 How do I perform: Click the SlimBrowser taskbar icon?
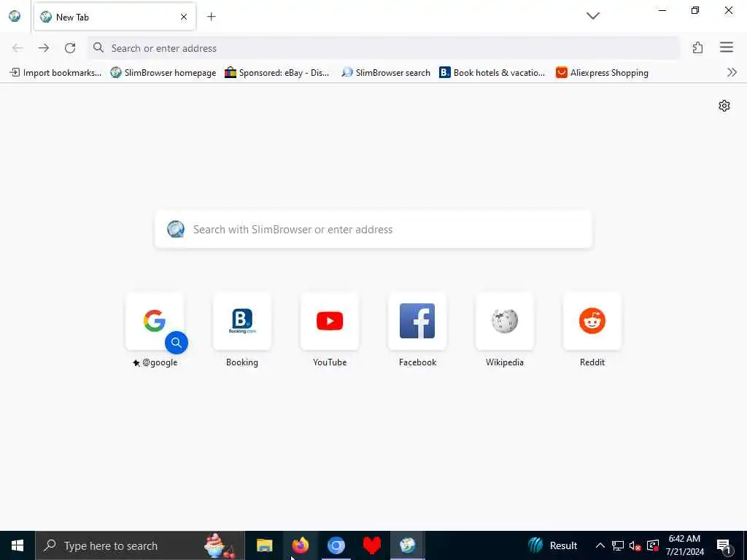point(407,545)
